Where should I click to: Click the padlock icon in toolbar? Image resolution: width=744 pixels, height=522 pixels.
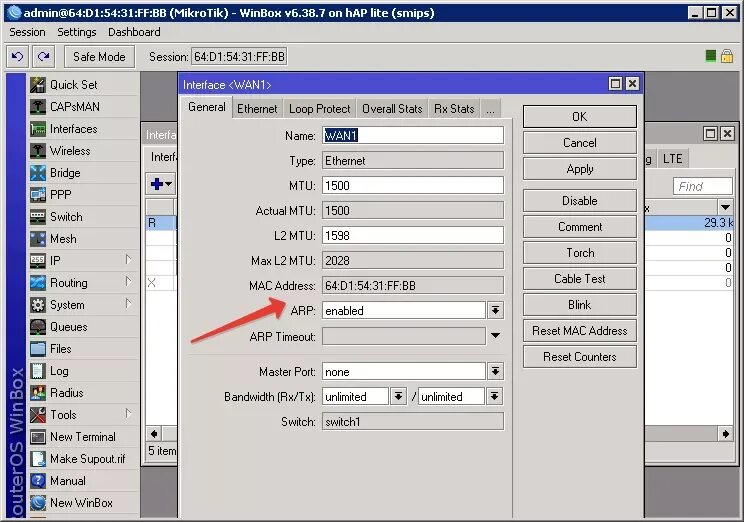[726, 56]
